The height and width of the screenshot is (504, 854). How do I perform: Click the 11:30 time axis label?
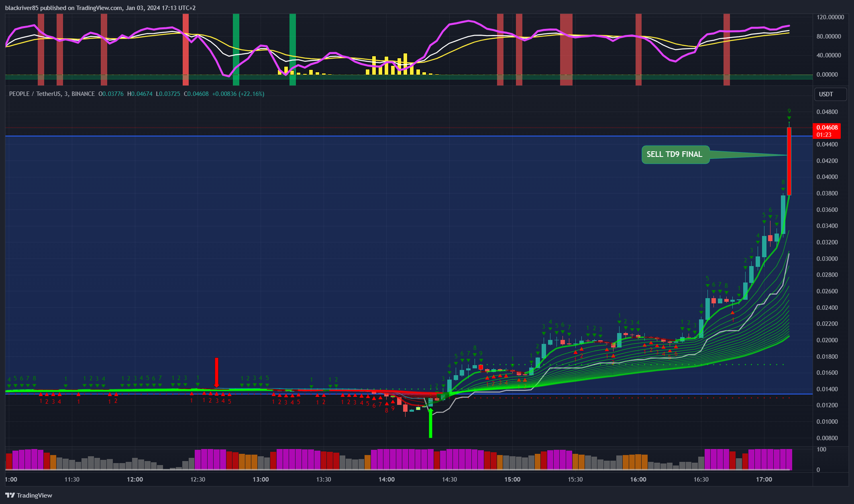72,480
